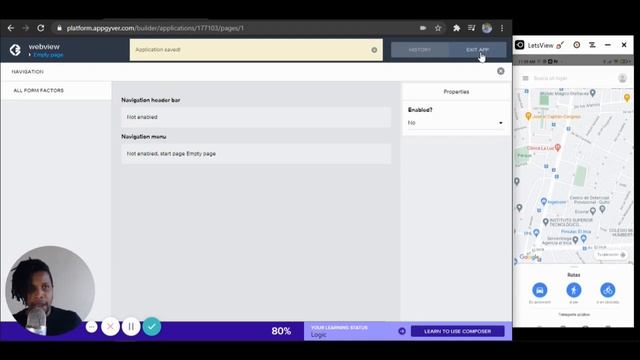Start LetsView screen recording icon
This screenshot has height=360, width=640.
coord(577,45)
